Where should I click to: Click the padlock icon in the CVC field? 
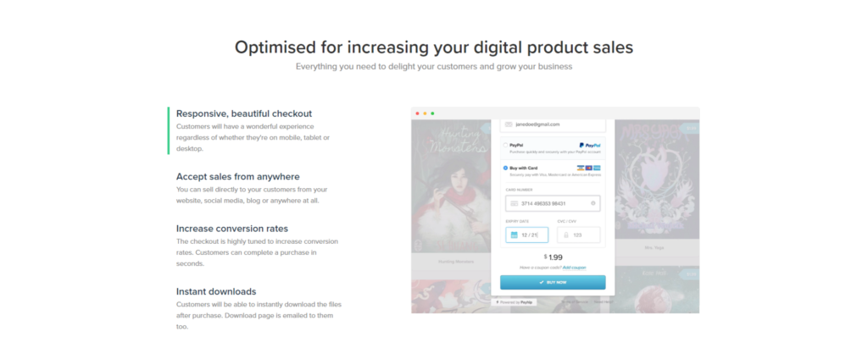coord(566,235)
